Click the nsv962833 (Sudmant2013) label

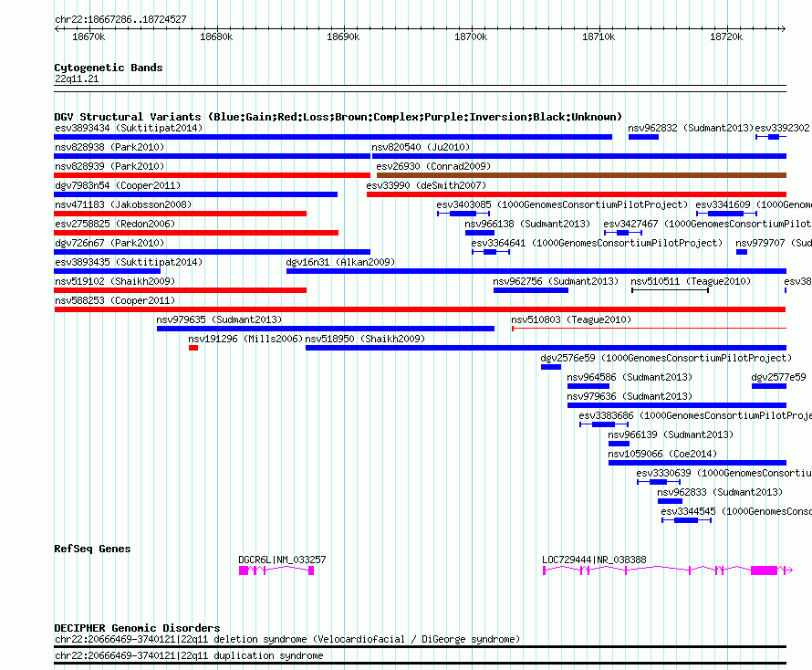click(720, 492)
